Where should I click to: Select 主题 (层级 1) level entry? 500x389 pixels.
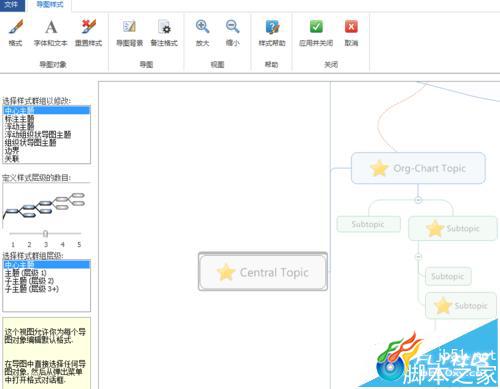[25, 273]
